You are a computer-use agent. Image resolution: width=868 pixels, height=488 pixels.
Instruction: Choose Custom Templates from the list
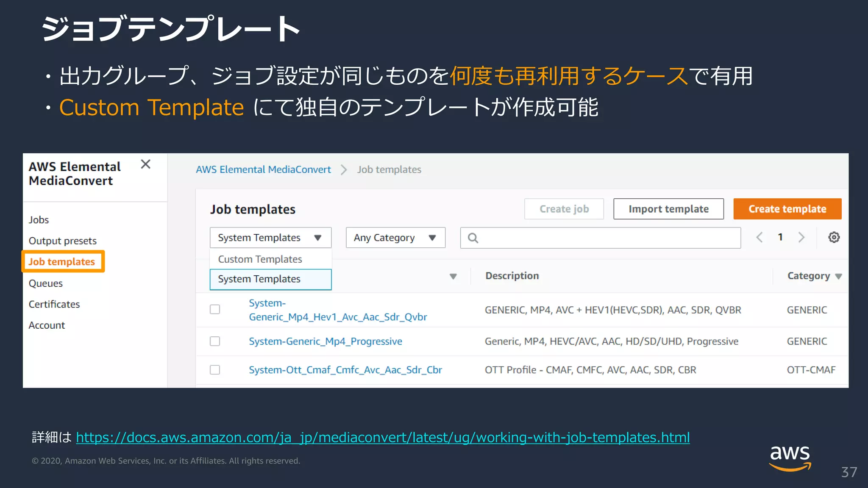point(270,259)
